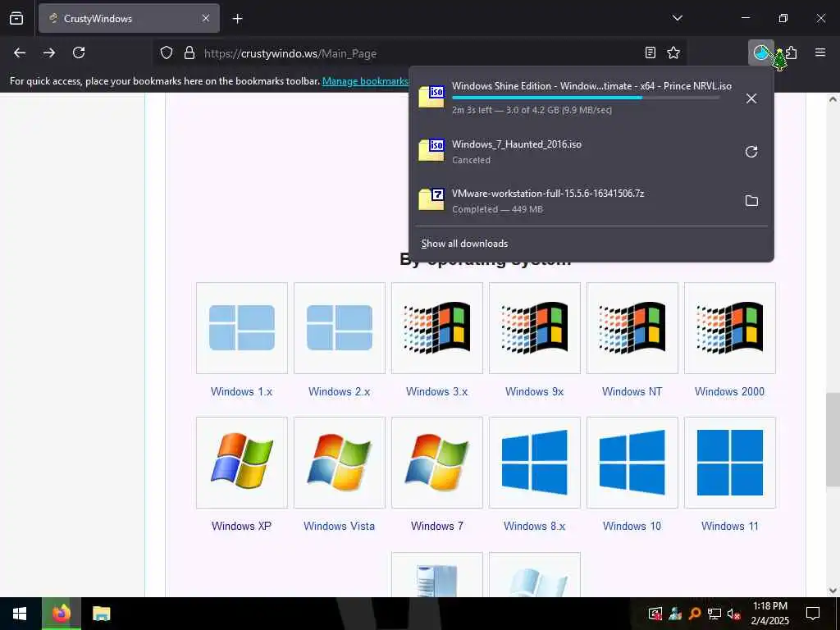Open the Windows Start menu
The image size is (840, 630).
click(x=20, y=614)
